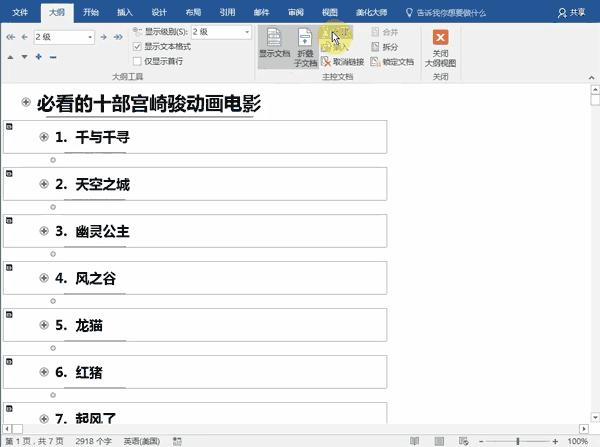Click the 取消链接 icon
The height and width of the screenshot is (447, 600).
326,62
